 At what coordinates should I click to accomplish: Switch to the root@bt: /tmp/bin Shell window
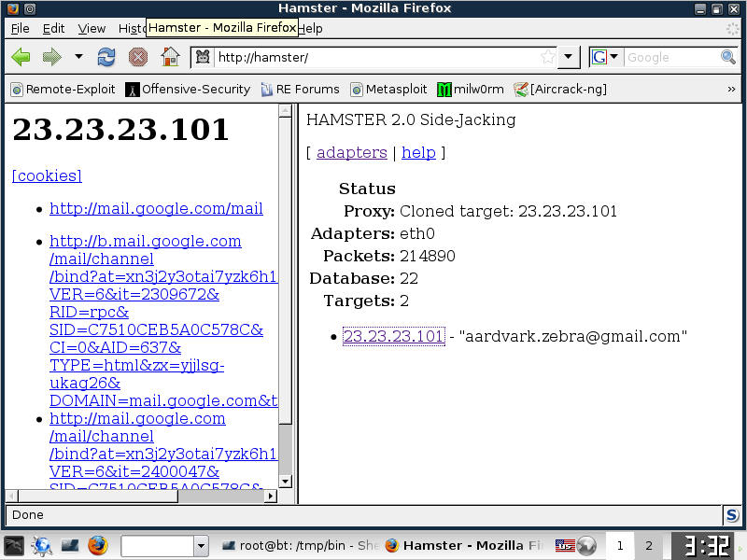pos(300,545)
